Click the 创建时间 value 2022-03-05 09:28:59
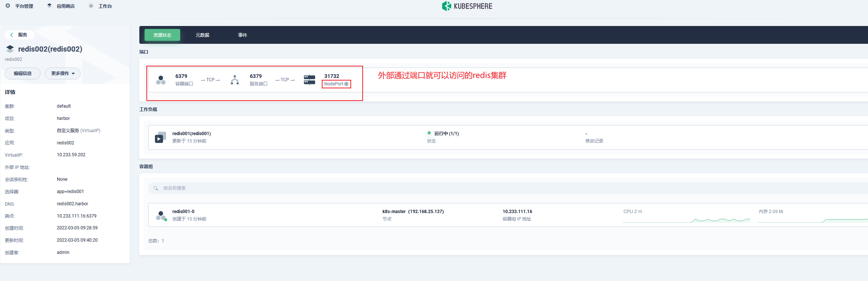The image size is (868, 281). pos(77,228)
